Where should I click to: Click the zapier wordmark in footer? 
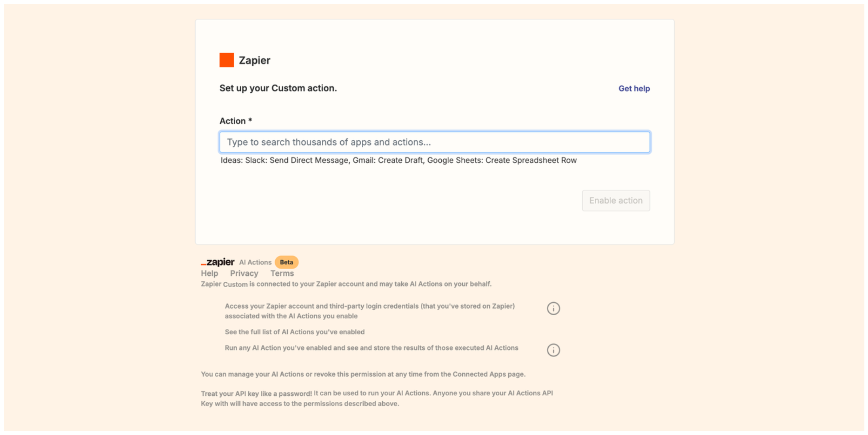pyautogui.click(x=218, y=262)
